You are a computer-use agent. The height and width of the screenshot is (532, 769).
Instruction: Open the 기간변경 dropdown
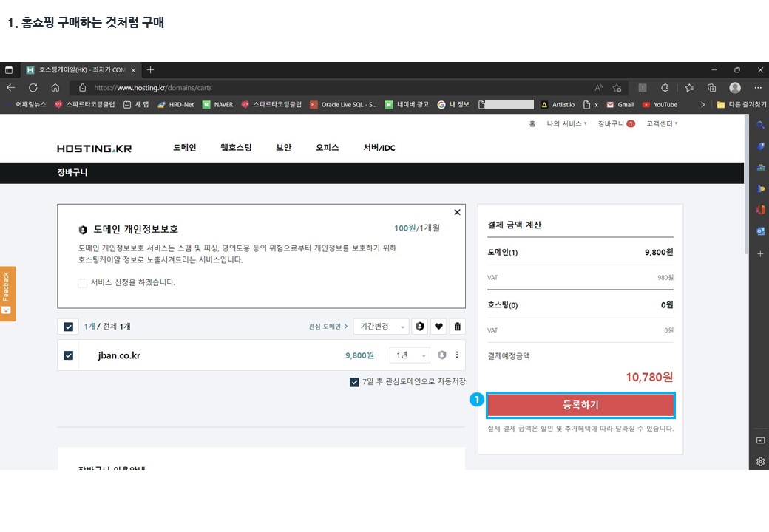point(381,327)
